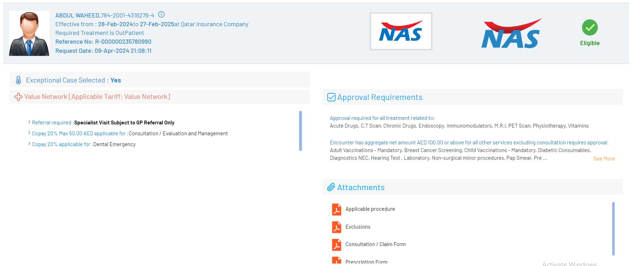644x266 pixels.
Task: Click the Applicable procedure attachment text
Action: click(x=370, y=209)
